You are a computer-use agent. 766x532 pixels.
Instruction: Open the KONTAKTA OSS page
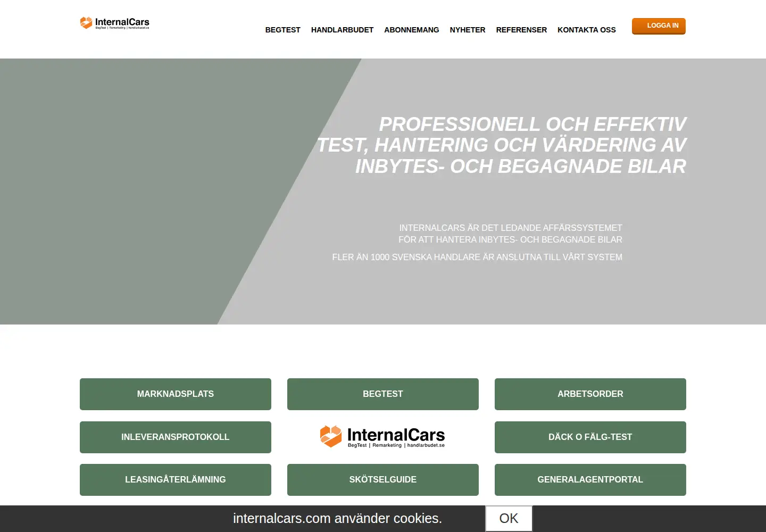click(x=587, y=30)
